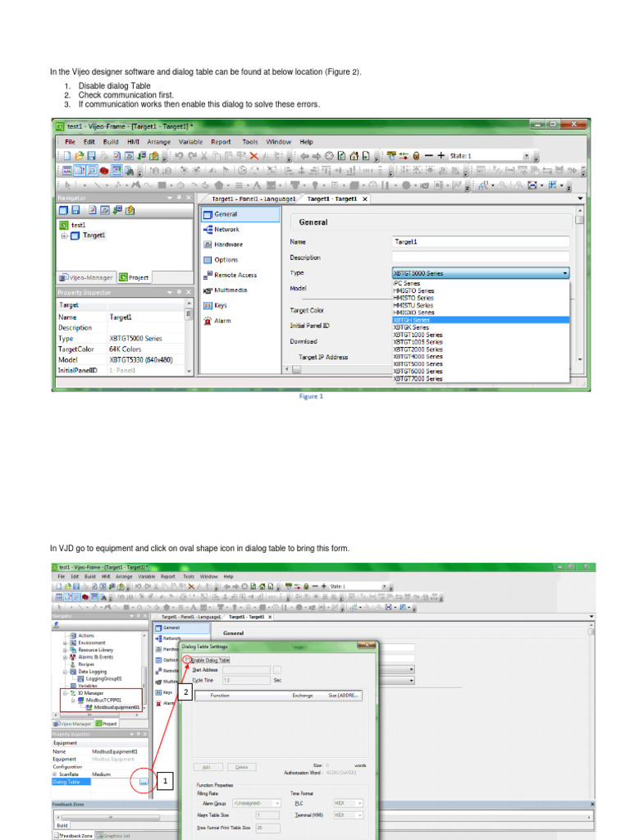
Task: Click Delete button in Dialog Table Settings
Action: [242, 767]
